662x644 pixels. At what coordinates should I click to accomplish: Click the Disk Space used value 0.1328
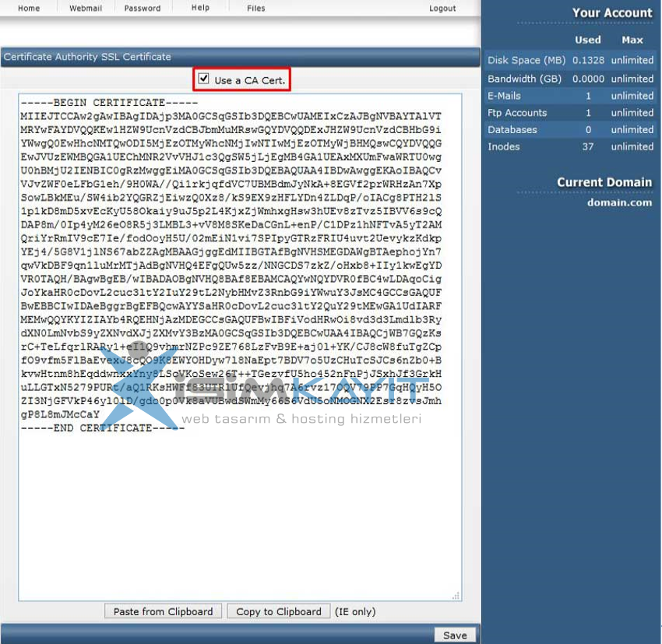588,60
